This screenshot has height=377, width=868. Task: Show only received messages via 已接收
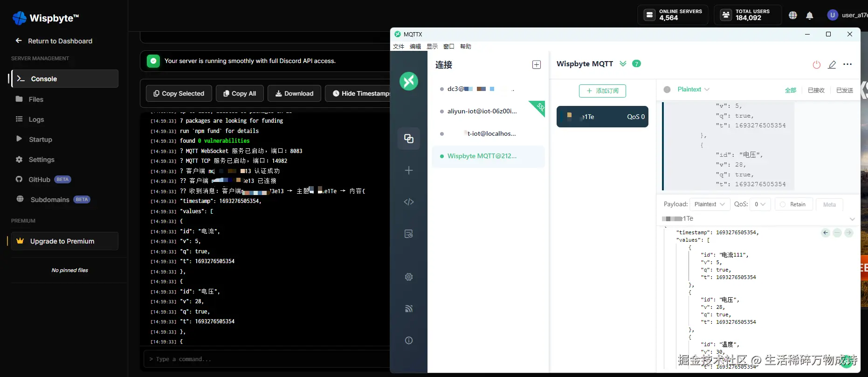pos(816,90)
